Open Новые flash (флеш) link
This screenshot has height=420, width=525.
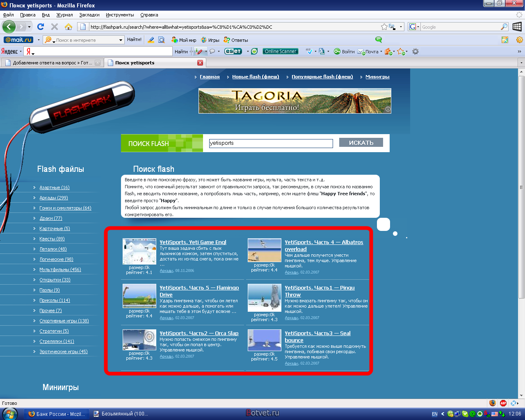256,77
